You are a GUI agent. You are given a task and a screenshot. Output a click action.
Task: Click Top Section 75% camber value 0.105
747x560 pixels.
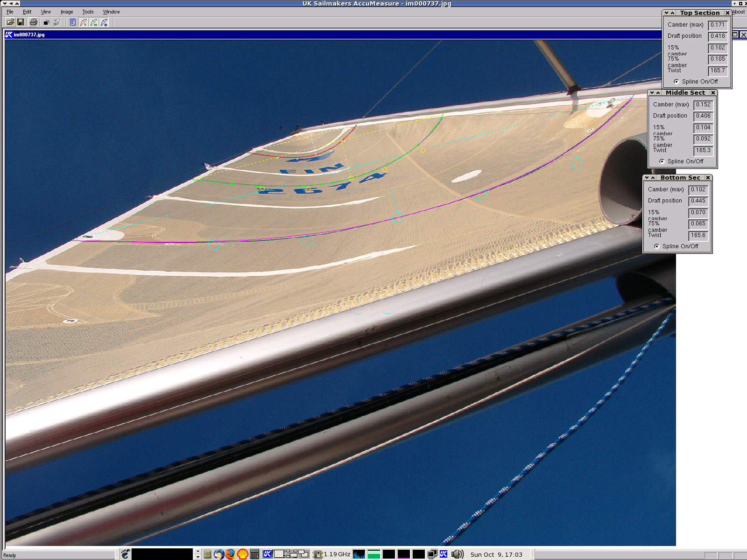coord(718,59)
